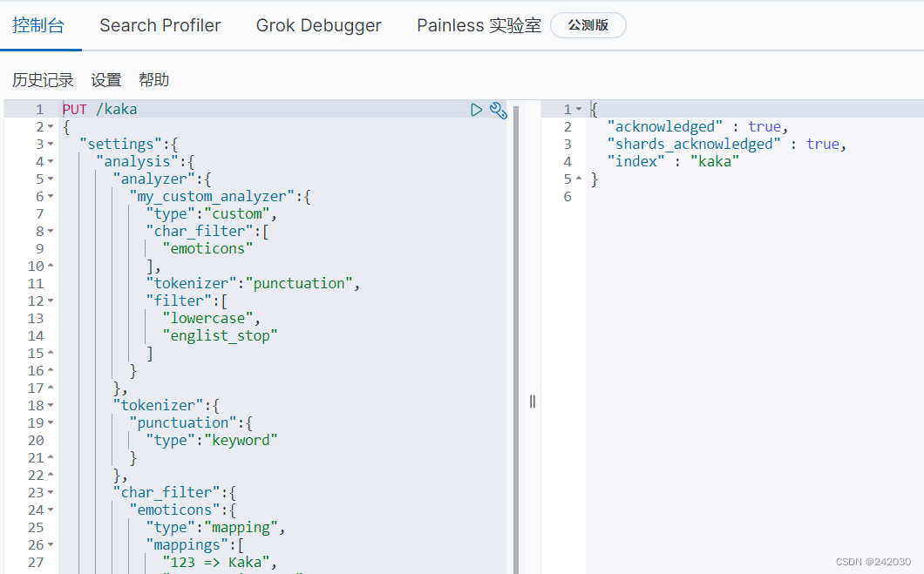This screenshot has width=924, height=574.
Task: Collapse "emoticons" block on line 24
Action: [x=51, y=510]
